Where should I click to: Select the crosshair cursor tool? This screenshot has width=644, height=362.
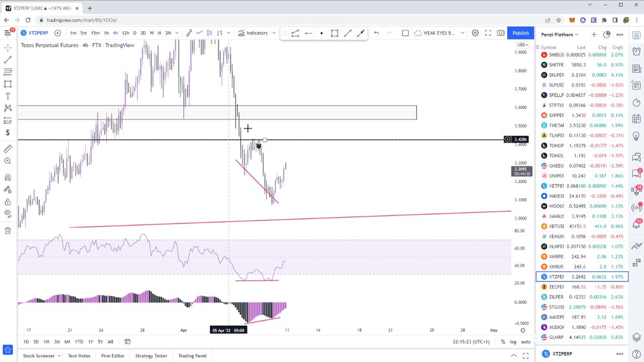click(8, 47)
